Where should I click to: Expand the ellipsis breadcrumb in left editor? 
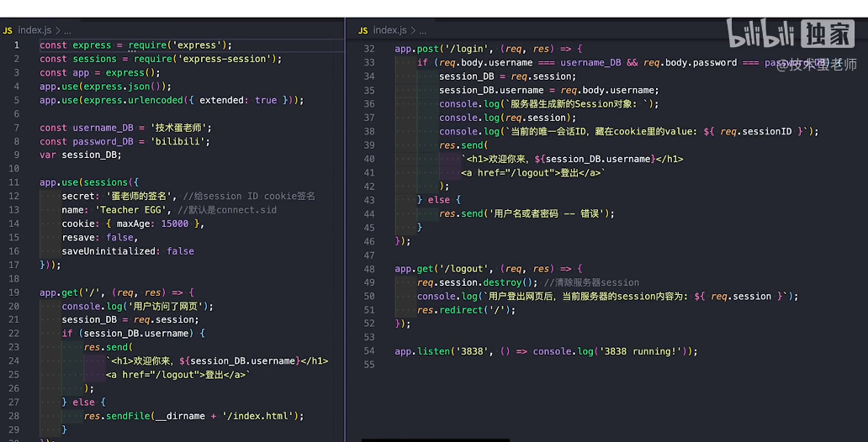click(67, 31)
